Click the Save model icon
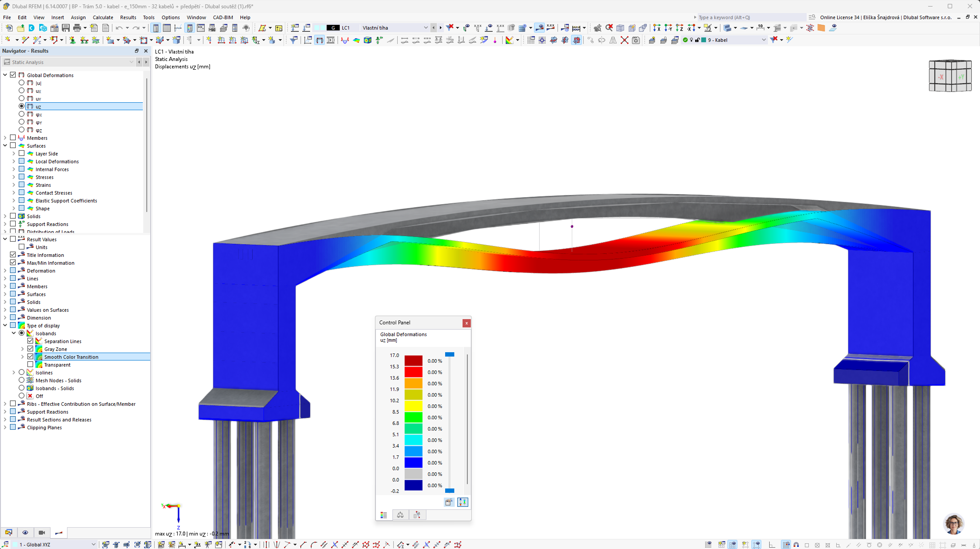 tap(66, 28)
